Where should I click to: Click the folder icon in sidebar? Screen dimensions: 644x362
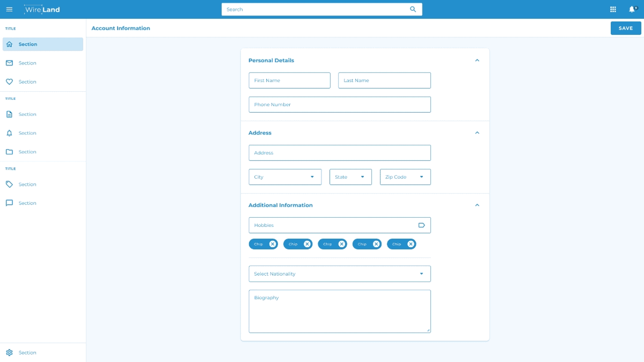pos(9,152)
